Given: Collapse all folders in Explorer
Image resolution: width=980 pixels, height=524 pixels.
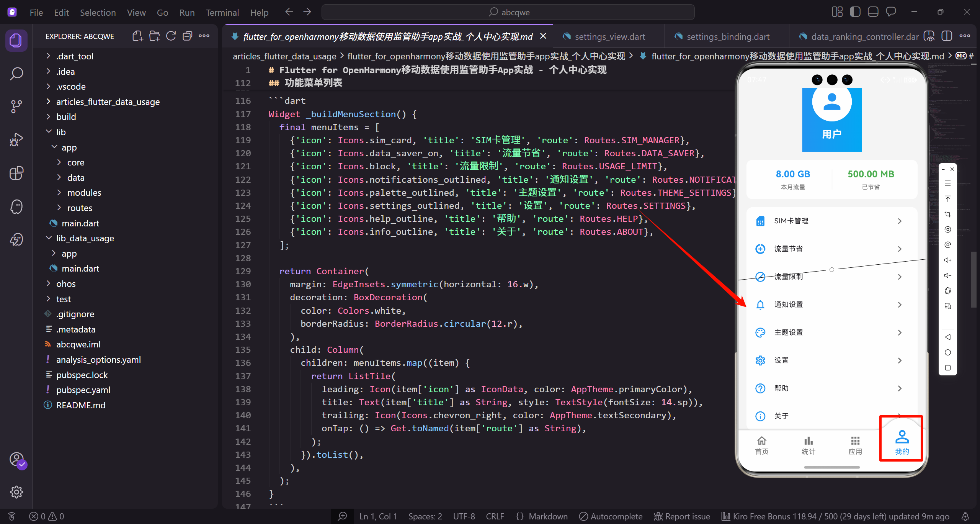Looking at the screenshot, I should click(x=187, y=36).
